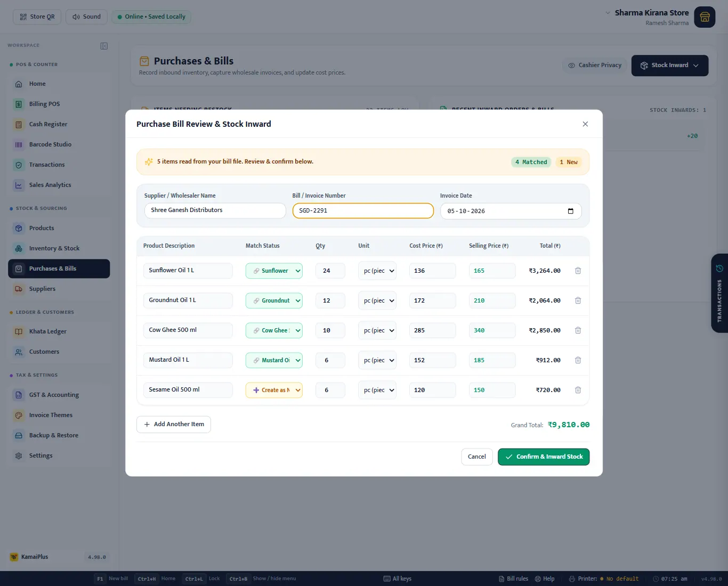Go to Inventory & Stock page
This screenshot has height=586, width=728.
tap(59, 248)
